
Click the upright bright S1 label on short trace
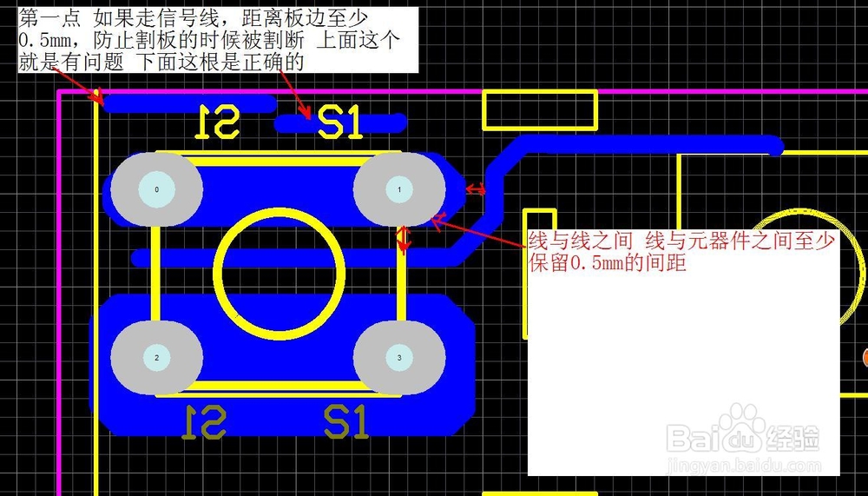pyautogui.click(x=340, y=122)
